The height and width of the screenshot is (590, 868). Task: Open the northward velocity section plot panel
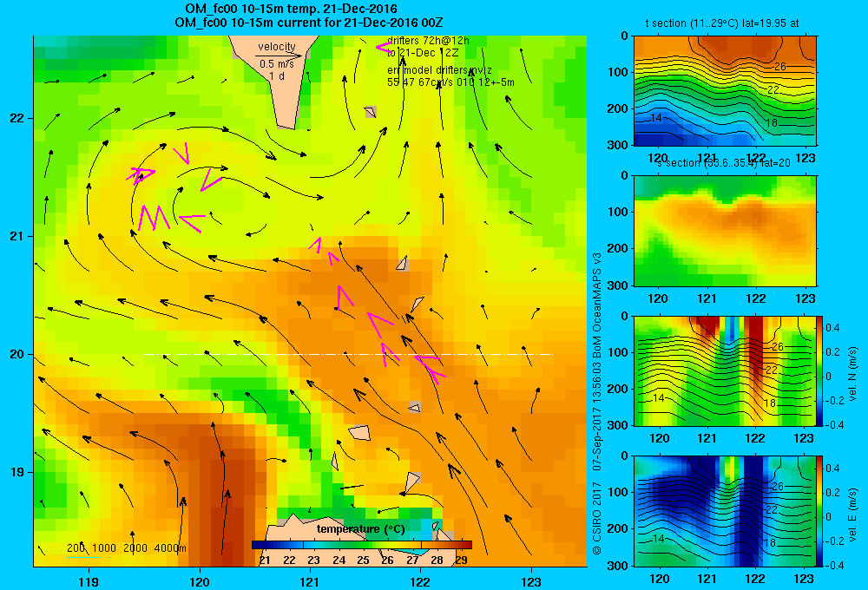tap(725, 370)
